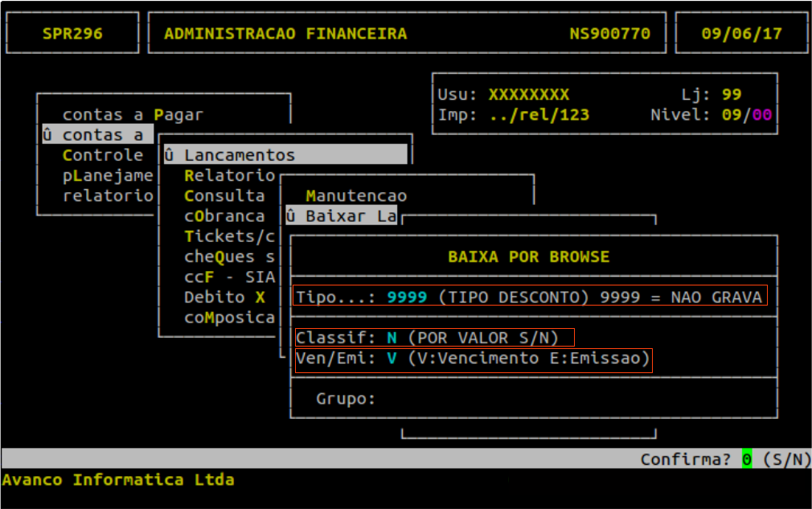
Task: Select the Tickets/c menu entry
Action: click(x=229, y=236)
